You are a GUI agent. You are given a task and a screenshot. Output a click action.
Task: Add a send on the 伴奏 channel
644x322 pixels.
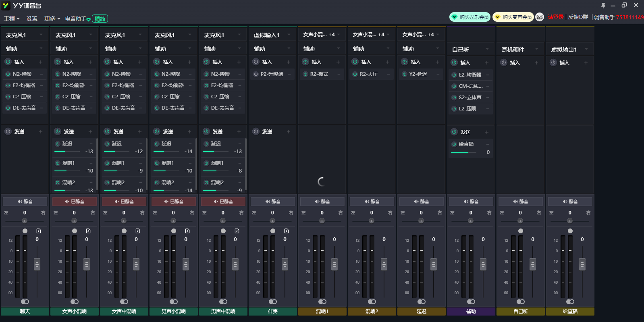click(x=289, y=132)
